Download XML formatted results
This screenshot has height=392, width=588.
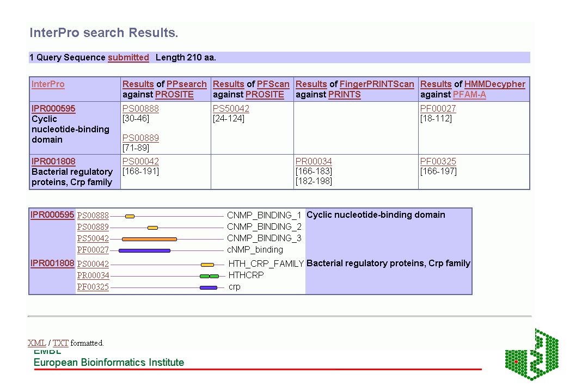[x=37, y=343]
